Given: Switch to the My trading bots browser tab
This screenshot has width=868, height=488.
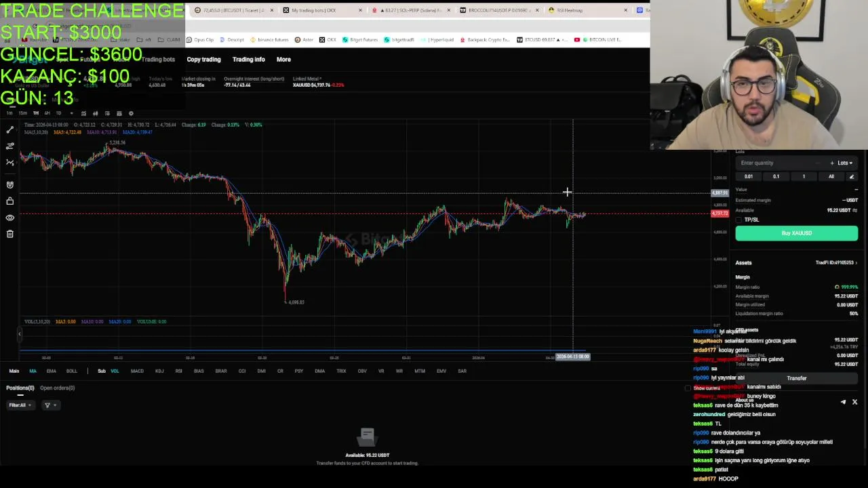Looking at the screenshot, I should tap(321, 10).
